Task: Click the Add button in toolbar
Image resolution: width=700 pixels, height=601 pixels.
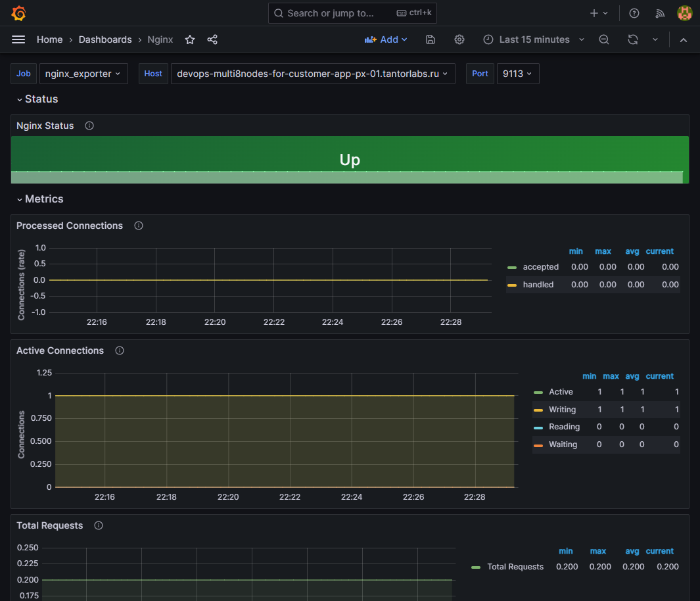Action: tap(386, 39)
